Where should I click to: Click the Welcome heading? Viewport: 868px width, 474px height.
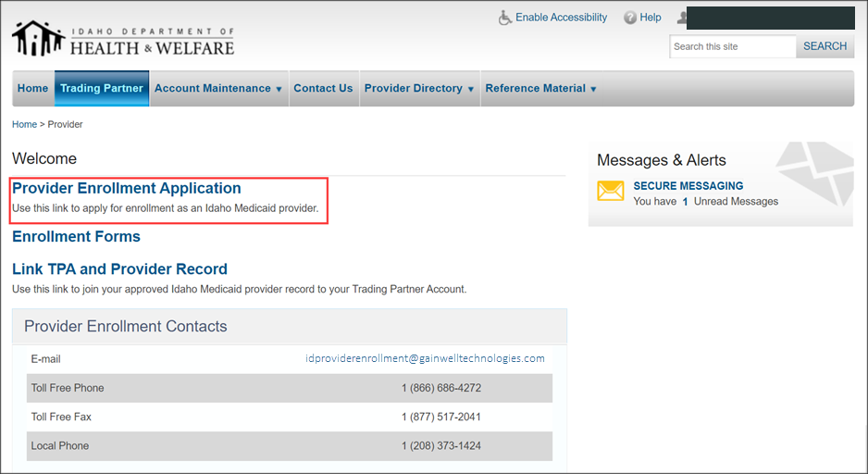tap(44, 158)
